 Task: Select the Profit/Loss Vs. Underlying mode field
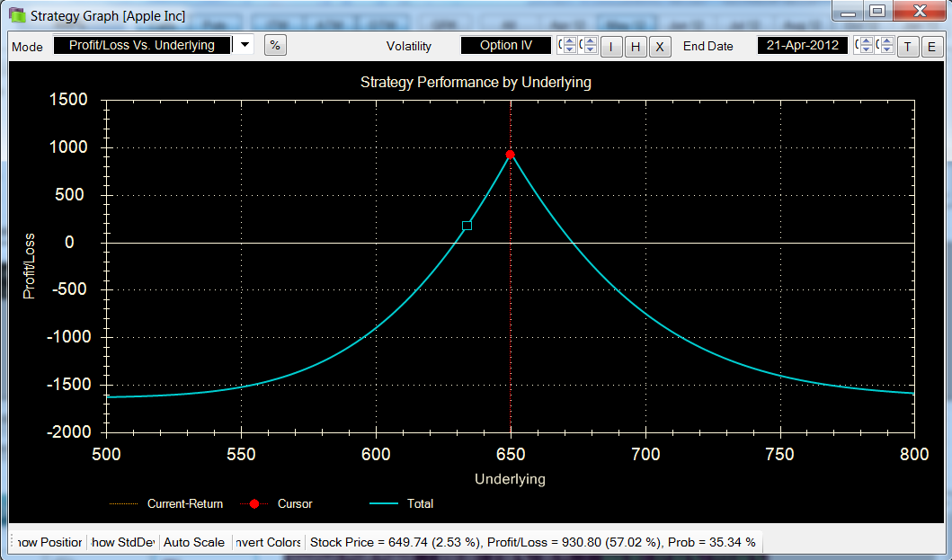[142, 45]
